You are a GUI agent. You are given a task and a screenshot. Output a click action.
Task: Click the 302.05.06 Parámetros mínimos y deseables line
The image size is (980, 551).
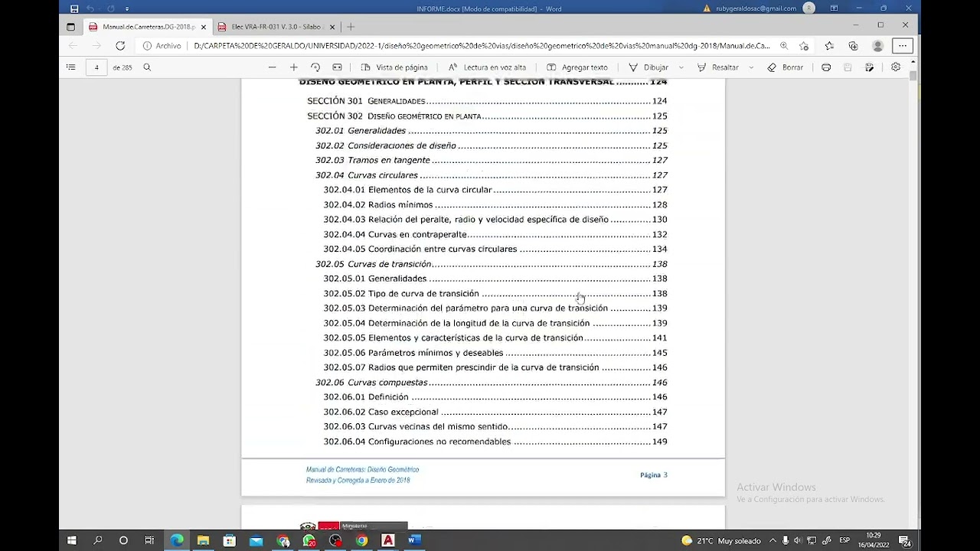495,353
